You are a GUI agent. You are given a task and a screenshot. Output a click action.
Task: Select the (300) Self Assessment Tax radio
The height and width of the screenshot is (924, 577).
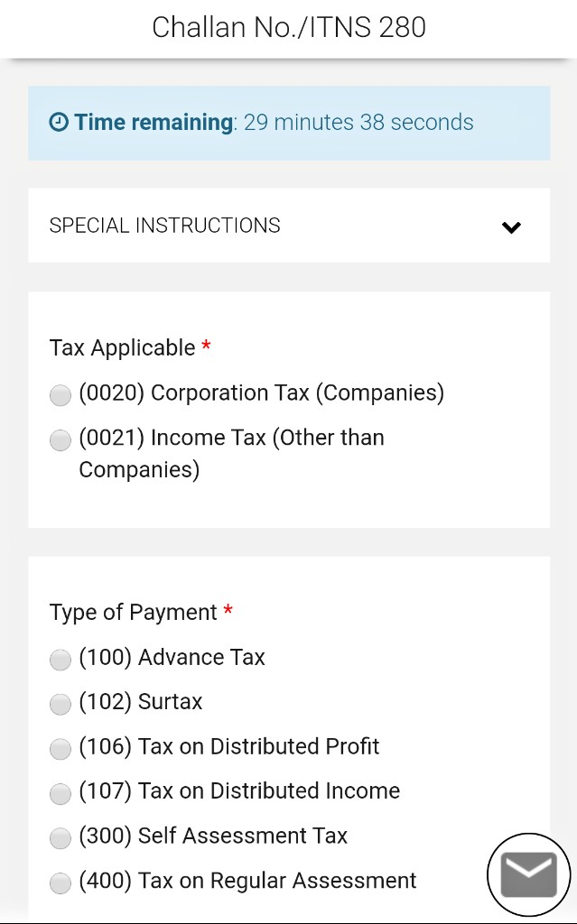[60, 838]
